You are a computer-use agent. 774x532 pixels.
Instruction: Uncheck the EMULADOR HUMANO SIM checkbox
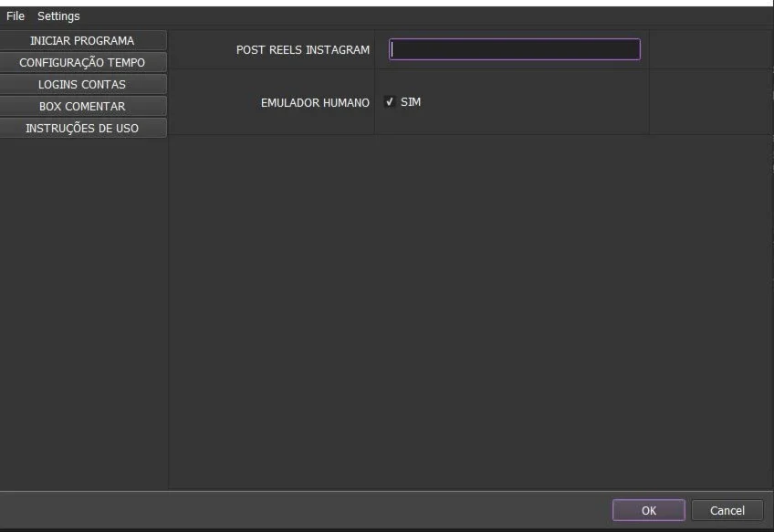[x=390, y=101]
